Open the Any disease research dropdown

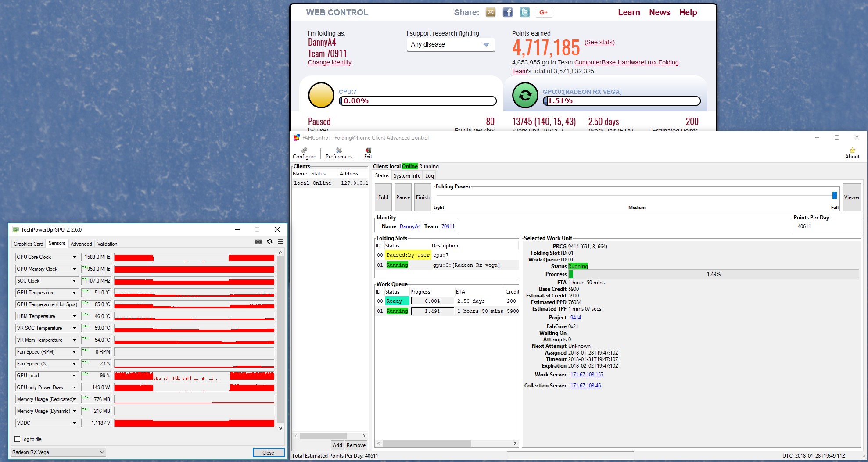click(x=450, y=44)
